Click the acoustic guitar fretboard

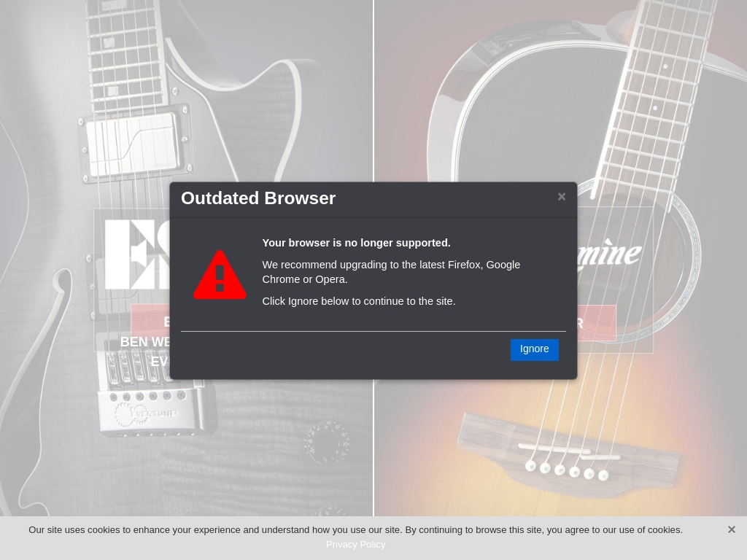tap(653, 96)
